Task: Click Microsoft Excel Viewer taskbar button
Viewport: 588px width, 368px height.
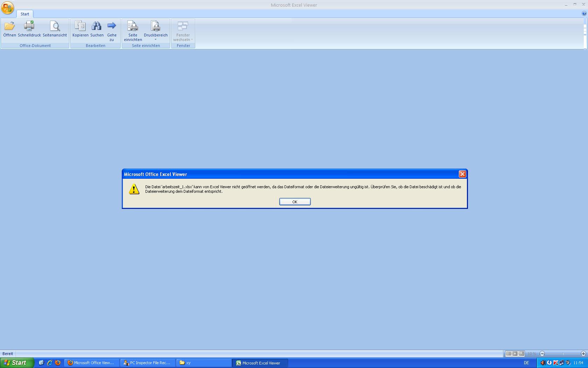Action: coord(260,363)
